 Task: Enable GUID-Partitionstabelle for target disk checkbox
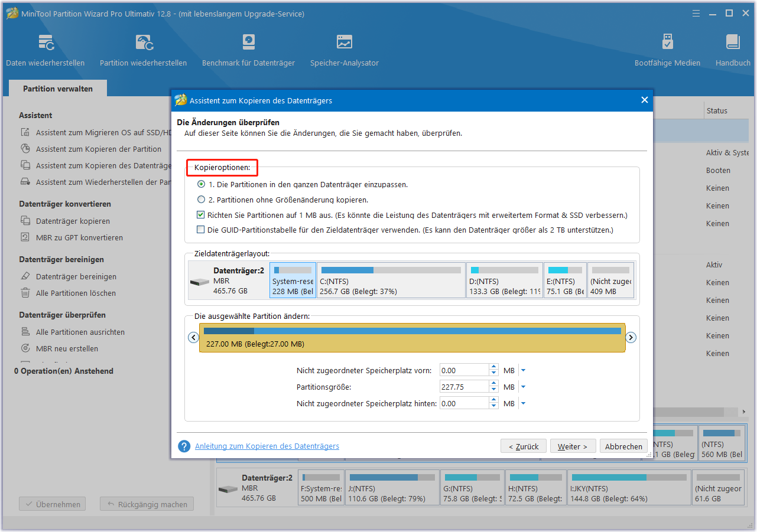pos(202,230)
